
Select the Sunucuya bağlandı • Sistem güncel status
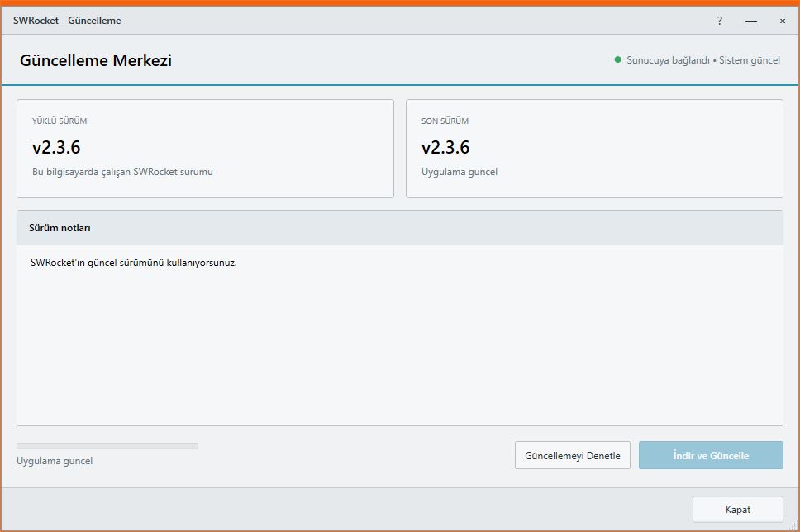[703, 60]
